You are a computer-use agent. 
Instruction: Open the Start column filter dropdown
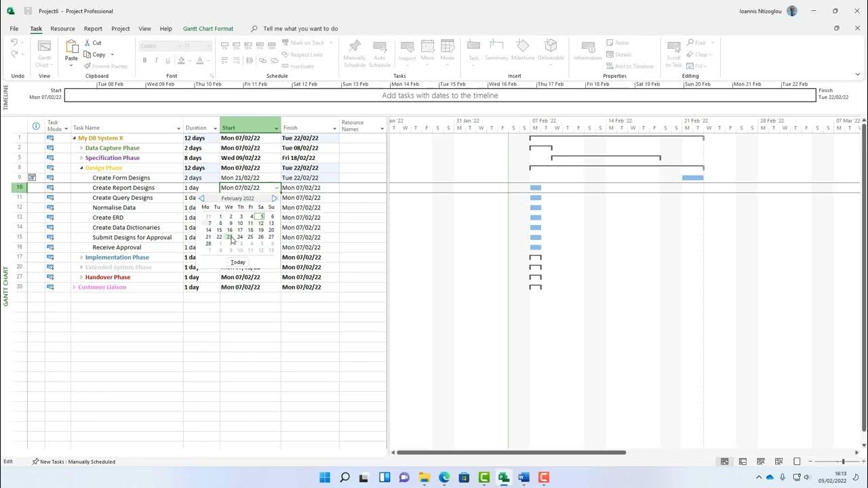(277, 128)
